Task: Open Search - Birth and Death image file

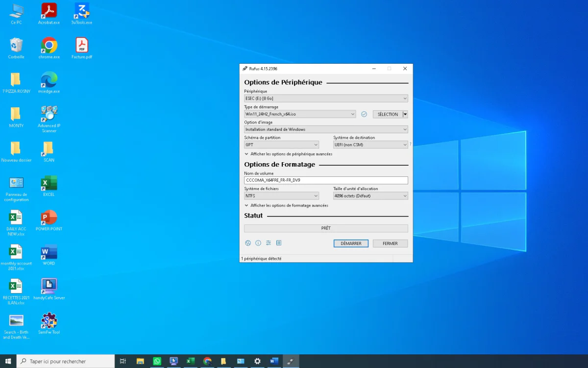Action: 16,326
